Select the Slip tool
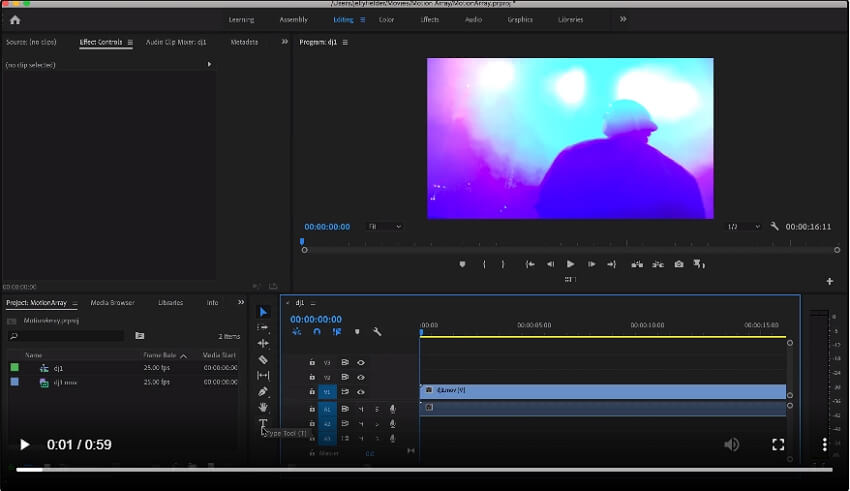This screenshot has height=491, width=850. pos(263,375)
